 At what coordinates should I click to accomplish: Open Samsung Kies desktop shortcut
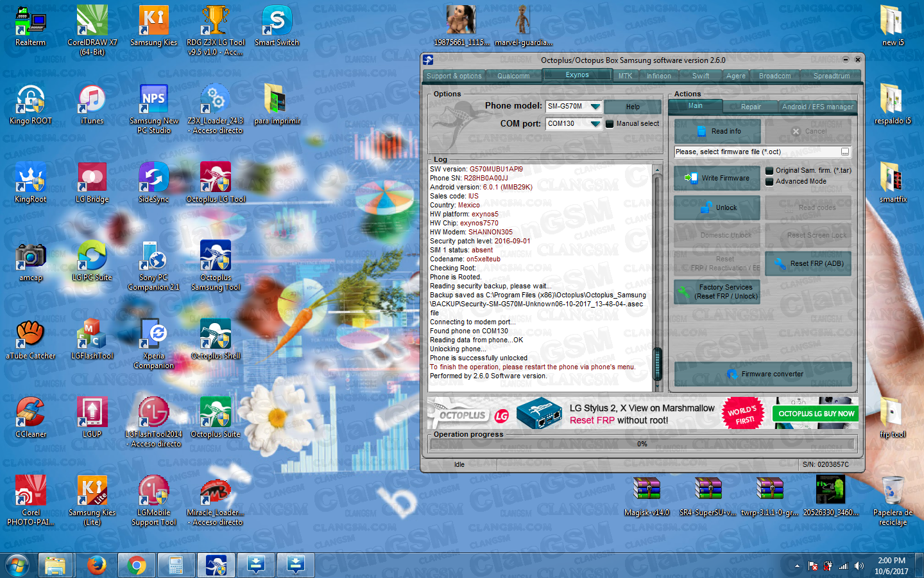(x=153, y=26)
